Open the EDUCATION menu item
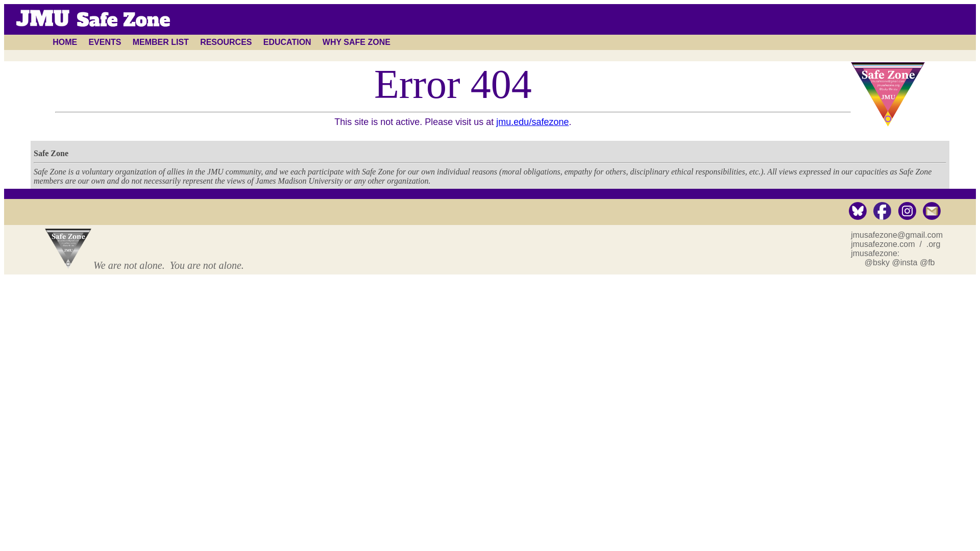The image size is (980, 551). 287,42
